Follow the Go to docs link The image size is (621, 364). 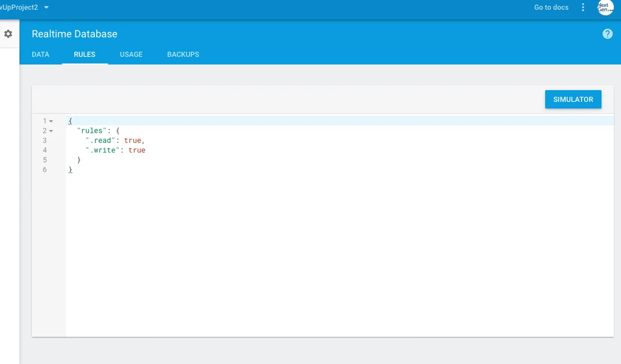(x=551, y=7)
